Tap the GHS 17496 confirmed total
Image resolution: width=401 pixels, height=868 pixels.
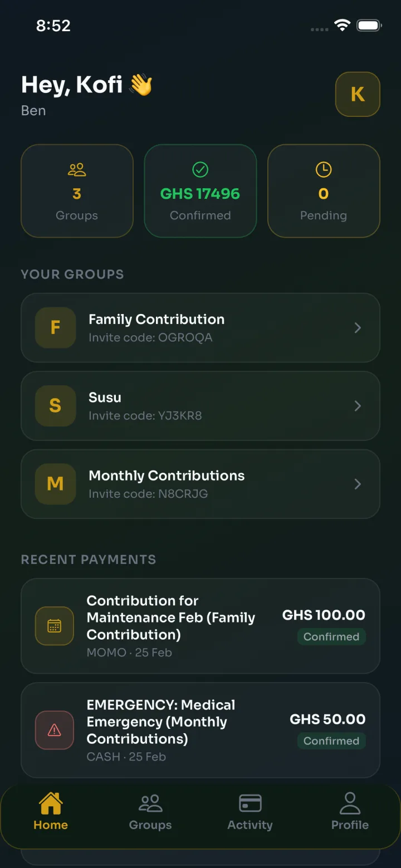tap(200, 194)
